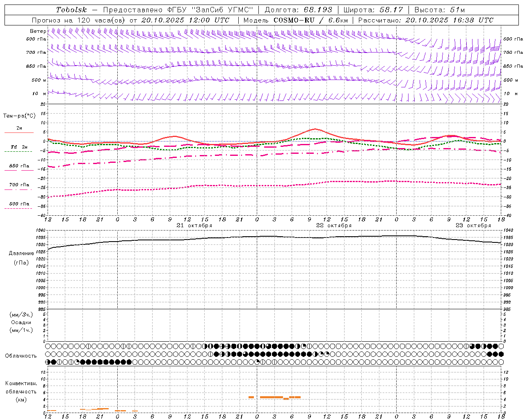
Task: Click the 12 tick on the left convective cloud axis
Action: pyautogui.click(x=43, y=372)
